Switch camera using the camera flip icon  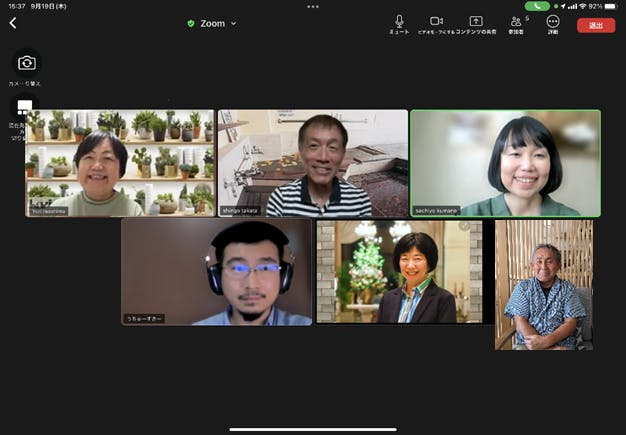click(26, 63)
